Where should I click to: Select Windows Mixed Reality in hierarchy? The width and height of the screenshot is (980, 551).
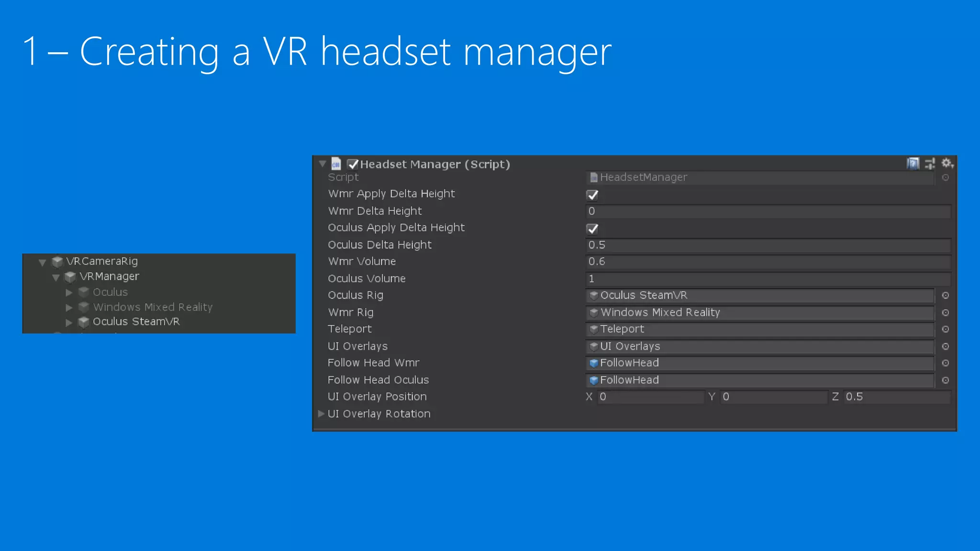coord(153,307)
